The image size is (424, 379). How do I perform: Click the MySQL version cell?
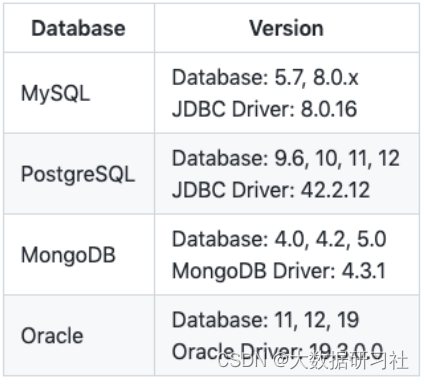click(x=287, y=93)
